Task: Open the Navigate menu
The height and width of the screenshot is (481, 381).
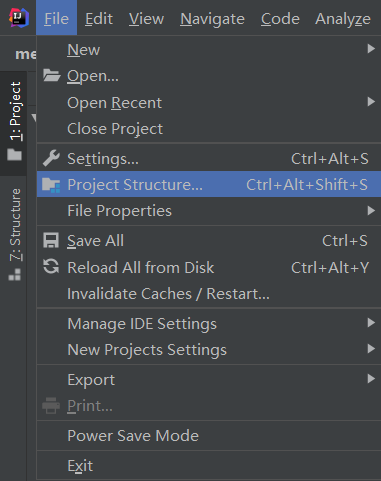Action: tap(212, 19)
